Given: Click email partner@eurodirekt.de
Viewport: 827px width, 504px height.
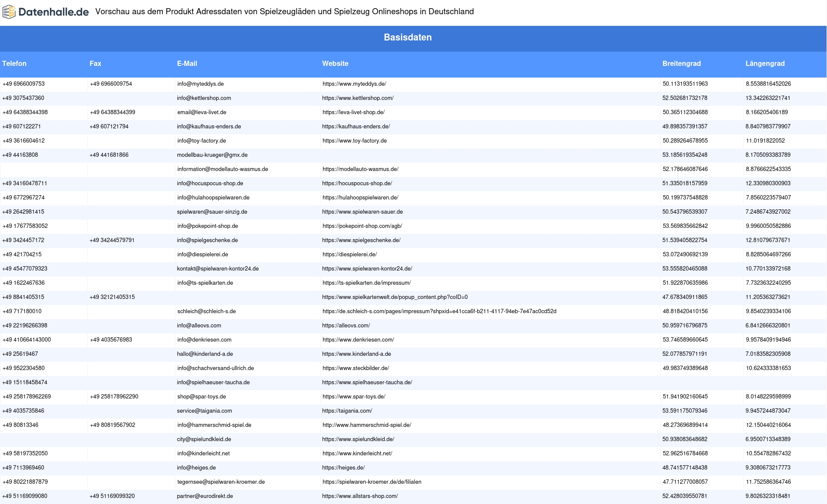Looking at the screenshot, I should [205, 496].
